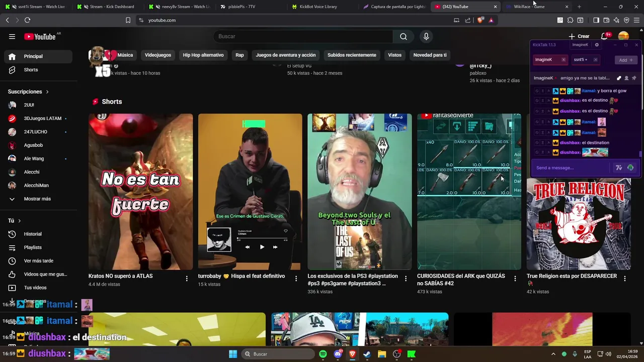Expand the 'Tú' section

14,221
